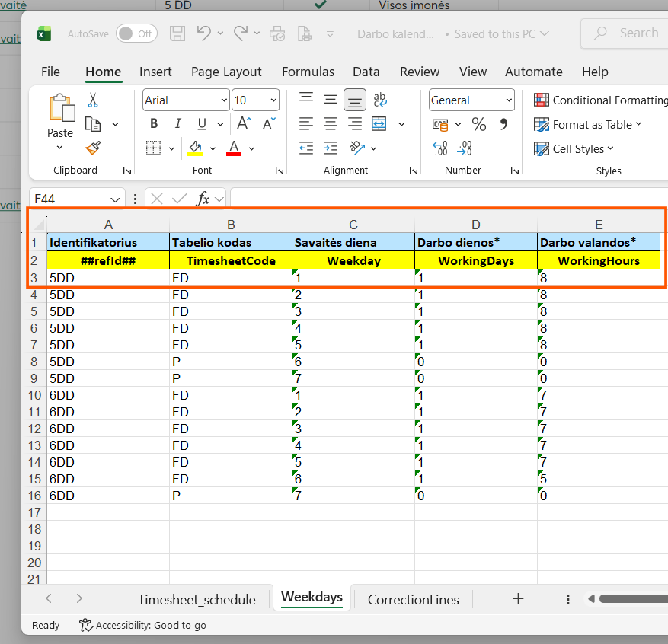This screenshot has width=668, height=644.
Task: Apply the yellow fill color
Action: point(195,148)
